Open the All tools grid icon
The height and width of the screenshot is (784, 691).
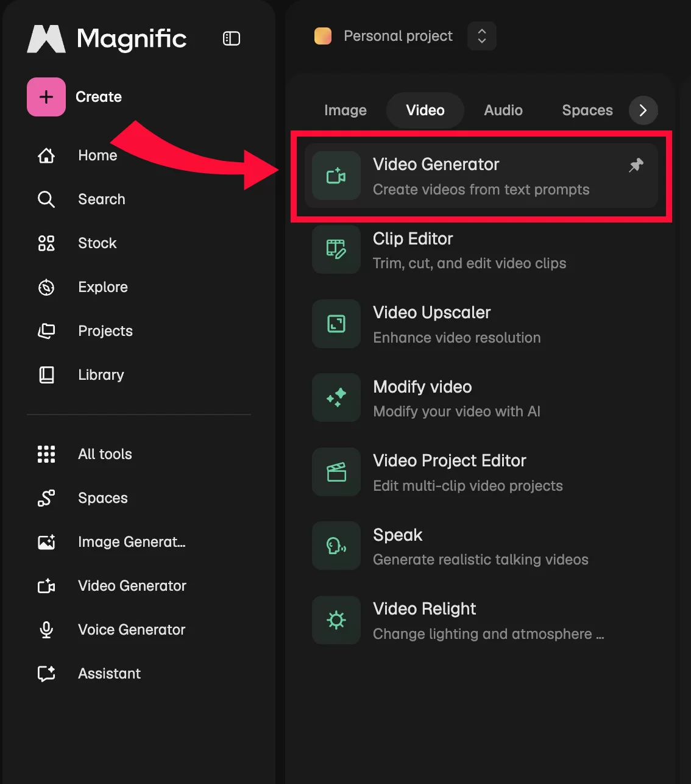46,454
